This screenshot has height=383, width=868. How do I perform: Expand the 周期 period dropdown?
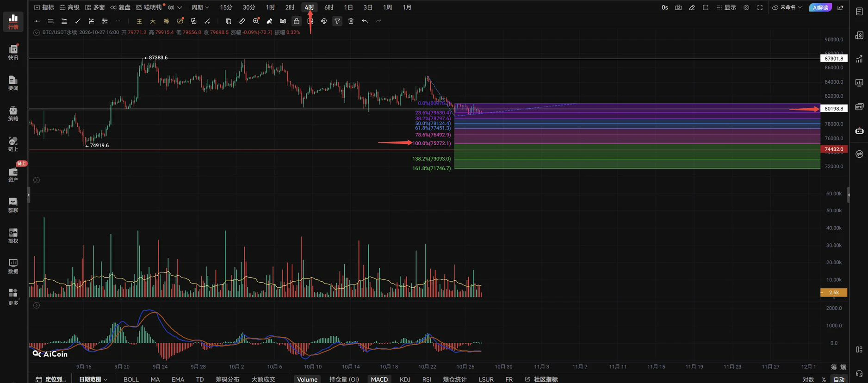(200, 7)
